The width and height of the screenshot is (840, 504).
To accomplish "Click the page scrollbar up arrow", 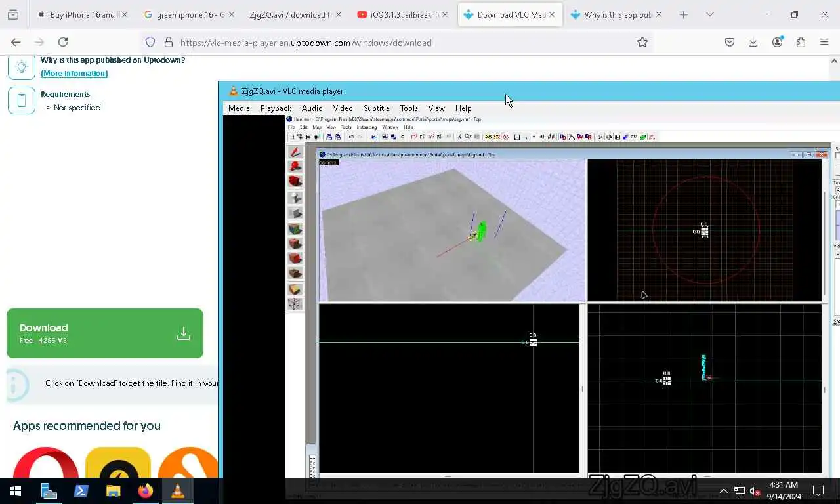I will tap(835, 60).
